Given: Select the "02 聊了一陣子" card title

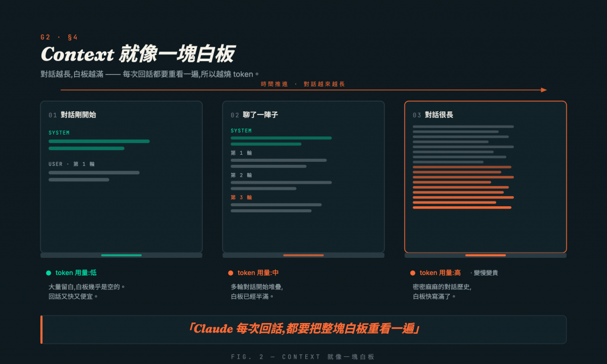Looking at the screenshot, I should click(x=254, y=114).
